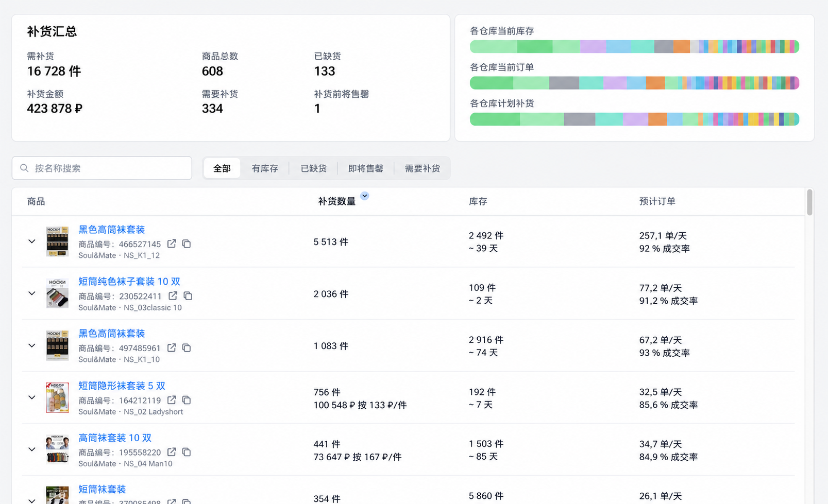Click the 各仓库当前库存 stacked bar
The height and width of the screenshot is (504, 828).
(634, 47)
